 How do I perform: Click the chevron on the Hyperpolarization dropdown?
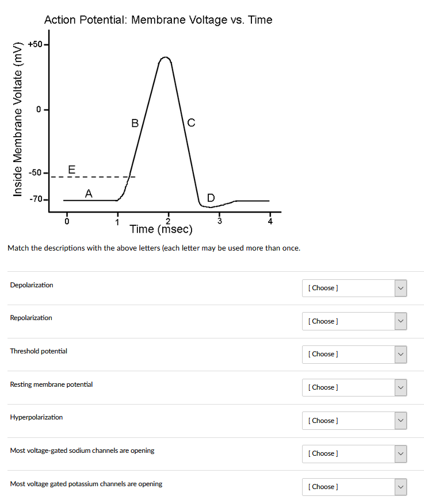[x=400, y=421]
